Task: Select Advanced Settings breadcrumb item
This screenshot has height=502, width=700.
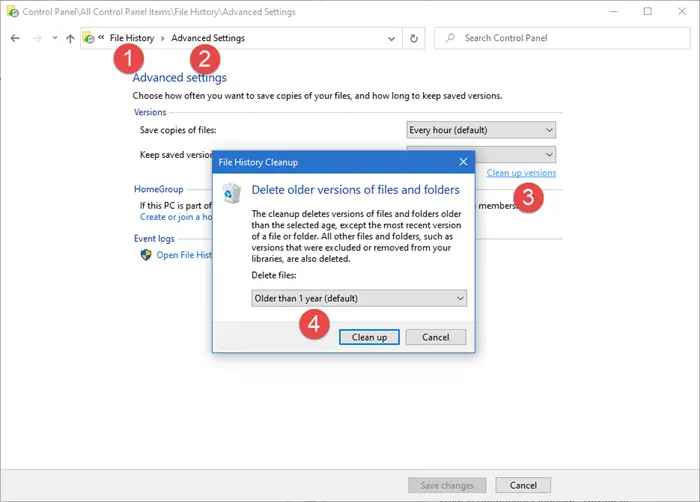Action: coord(208,38)
